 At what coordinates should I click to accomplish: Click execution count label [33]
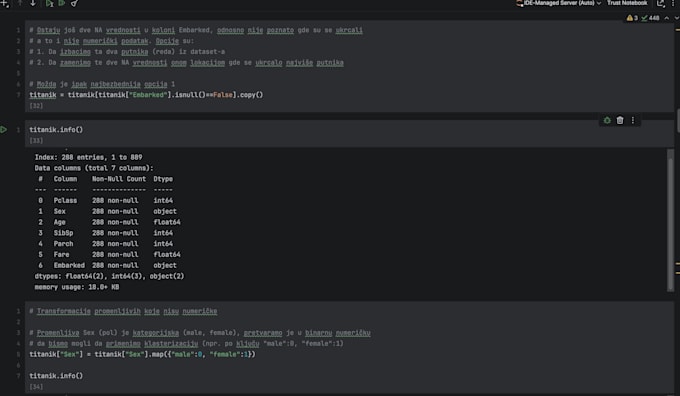[36, 140]
